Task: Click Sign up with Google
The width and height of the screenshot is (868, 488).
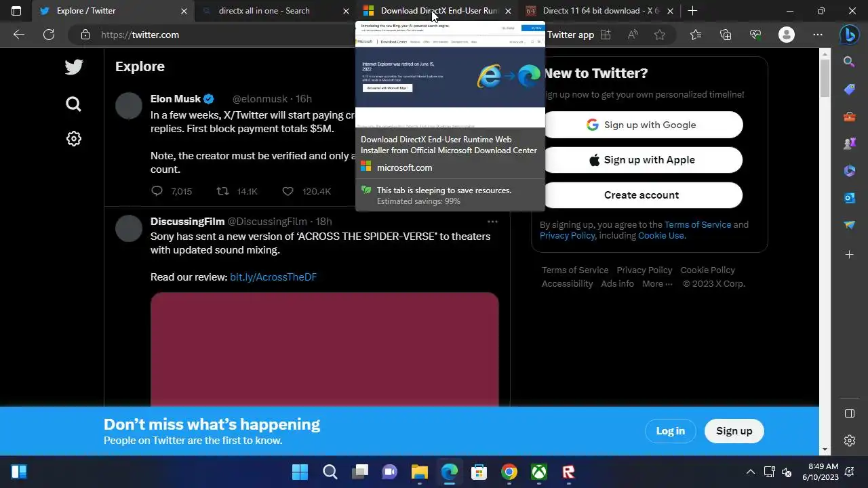Action: point(642,125)
